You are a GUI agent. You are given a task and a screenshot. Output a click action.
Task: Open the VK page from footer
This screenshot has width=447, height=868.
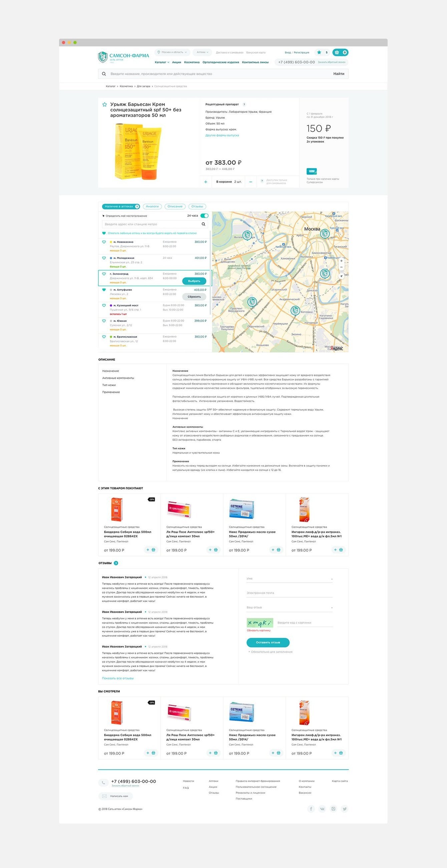(x=322, y=809)
